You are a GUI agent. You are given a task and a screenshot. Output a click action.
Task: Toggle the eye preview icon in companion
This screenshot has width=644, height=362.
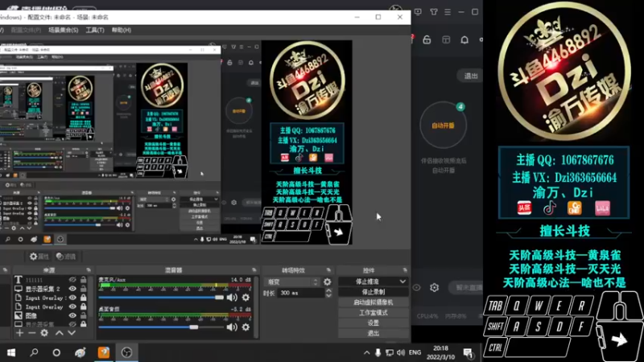coord(416,288)
